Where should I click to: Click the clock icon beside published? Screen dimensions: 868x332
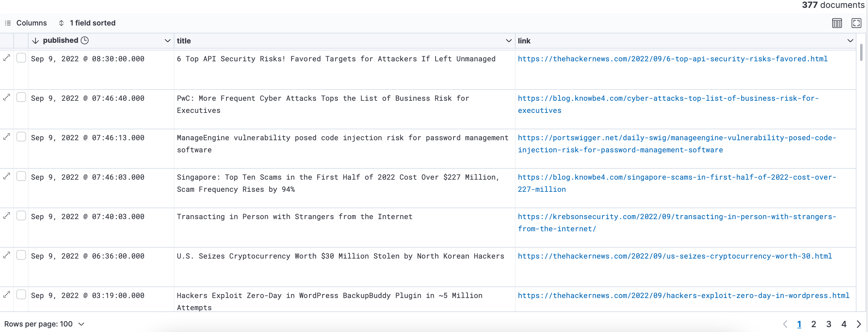click(x=85, y=40)
